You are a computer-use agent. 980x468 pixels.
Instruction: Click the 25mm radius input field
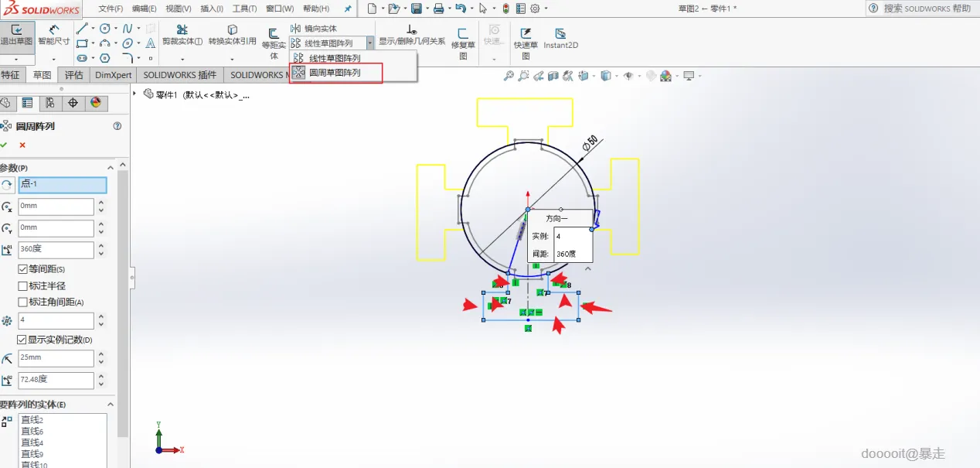tap(56, 358)
